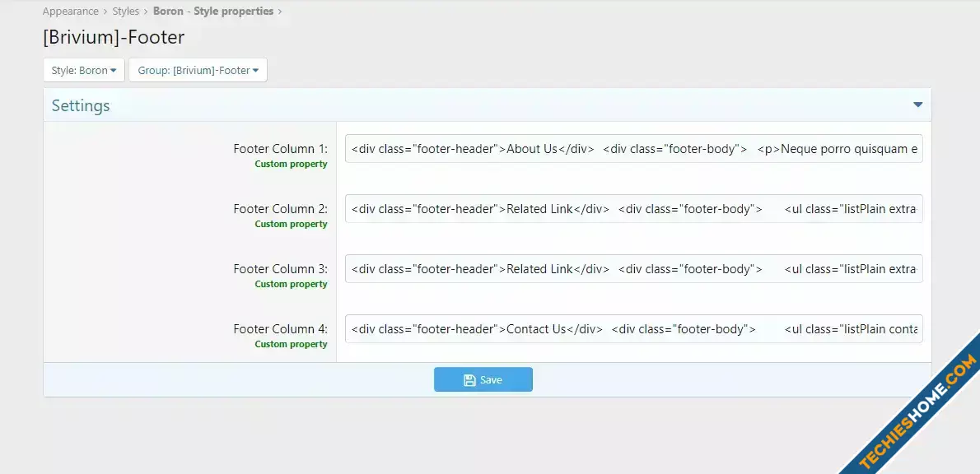This screenshot has width=980, height=474.
Task: Click the [Brivium]-Footer page title
Action: [114, 37]
